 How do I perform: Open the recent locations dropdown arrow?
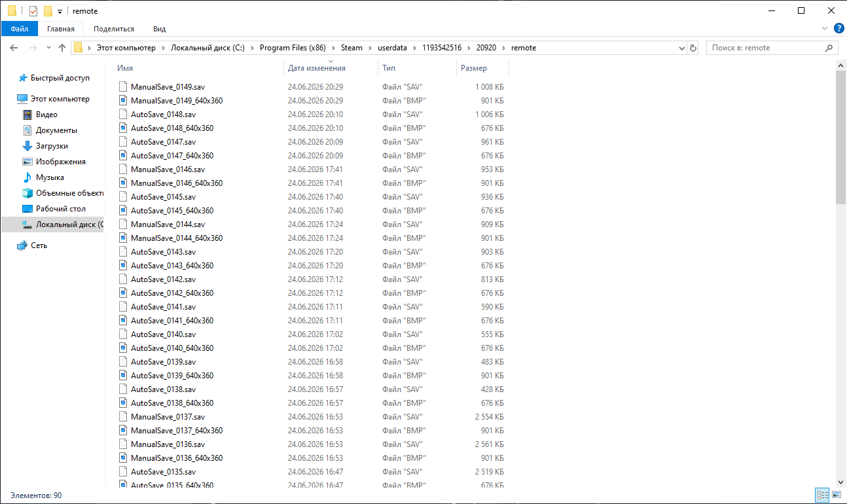click(49, 48)
